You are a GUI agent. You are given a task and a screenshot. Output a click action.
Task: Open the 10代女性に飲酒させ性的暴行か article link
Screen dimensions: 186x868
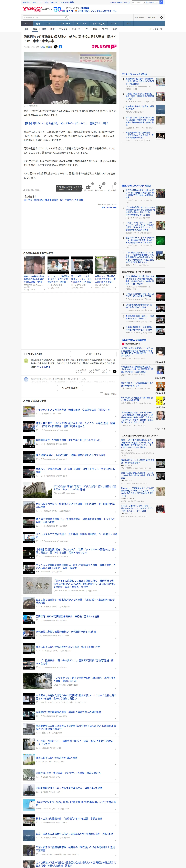pos(66,632)
